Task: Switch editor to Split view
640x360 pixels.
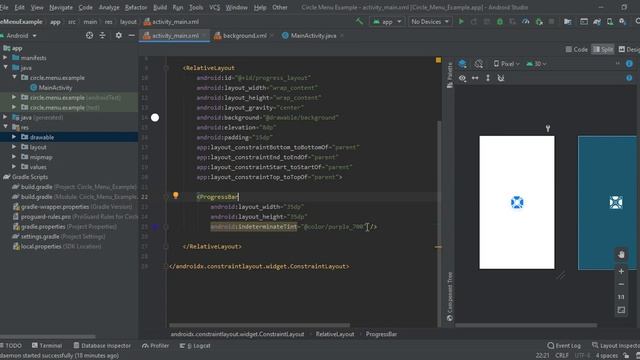Action: click(603, 49)
